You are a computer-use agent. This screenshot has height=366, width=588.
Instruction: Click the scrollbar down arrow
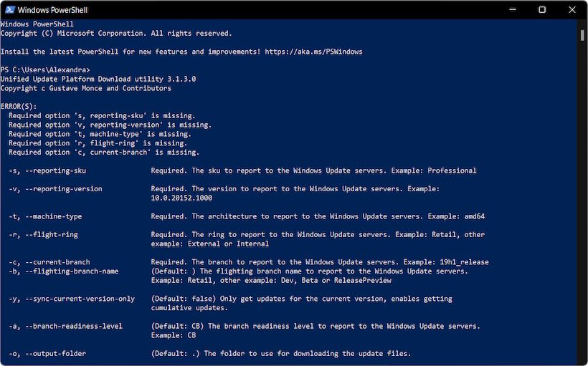(x=582, y=361)
